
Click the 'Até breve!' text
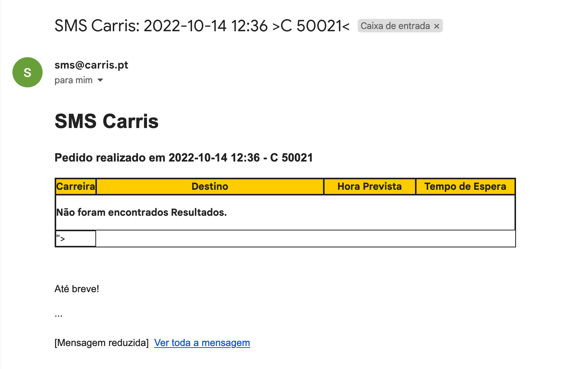77,289
